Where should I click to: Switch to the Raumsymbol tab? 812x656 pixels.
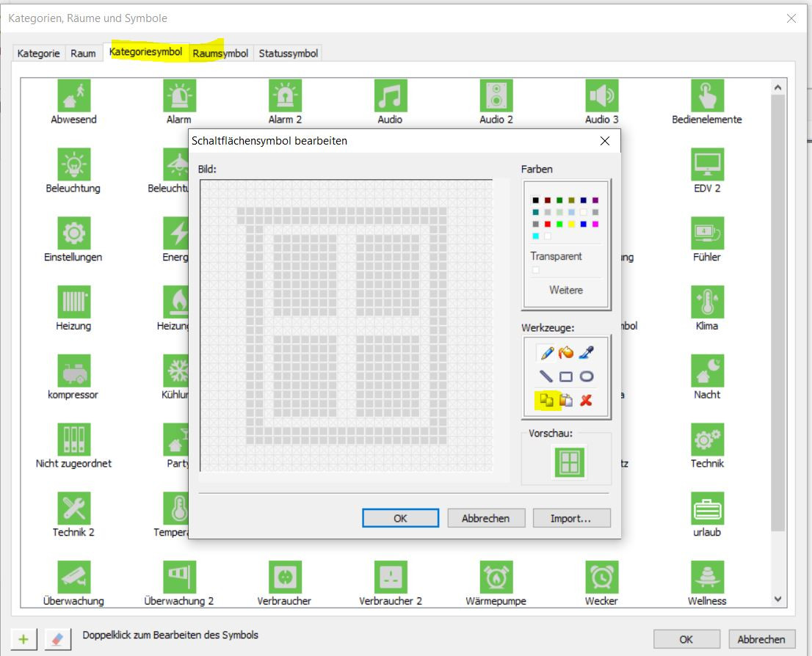pos(220,53)
